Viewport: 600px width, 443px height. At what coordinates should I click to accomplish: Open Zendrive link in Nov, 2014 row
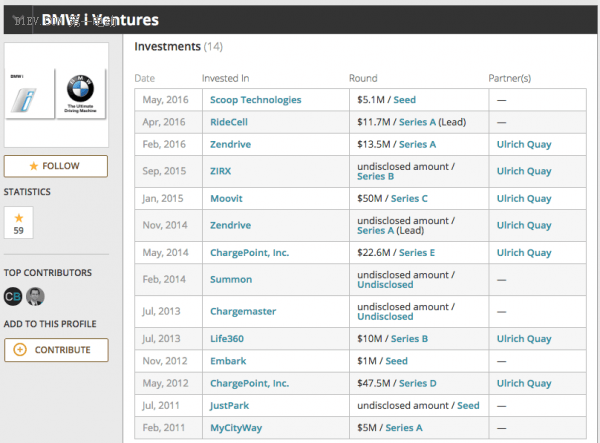pyautogui.click(x=230, y=225)
